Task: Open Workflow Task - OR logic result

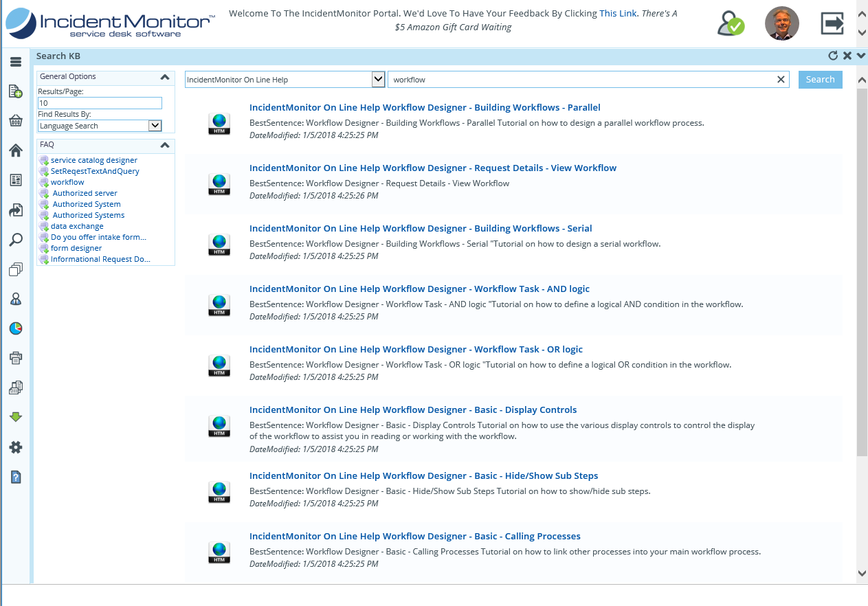Action: tap(416, 349)
